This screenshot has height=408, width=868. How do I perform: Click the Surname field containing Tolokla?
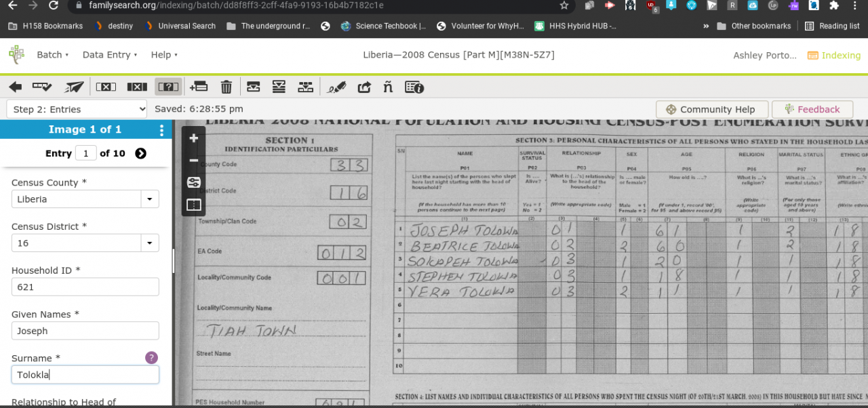click(x=85, y=375)
